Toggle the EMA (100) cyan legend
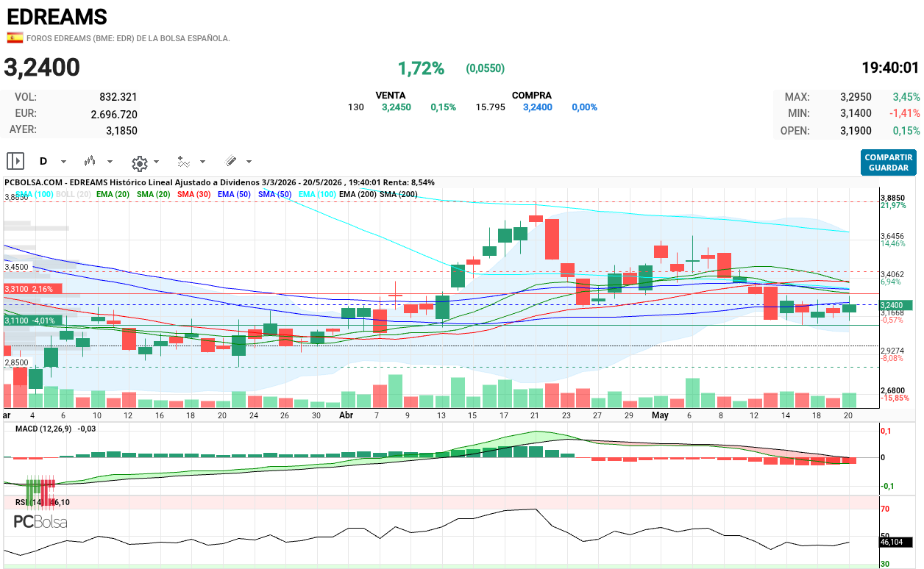Viewport: 924px width, 569px height. (x=317, y=194)
